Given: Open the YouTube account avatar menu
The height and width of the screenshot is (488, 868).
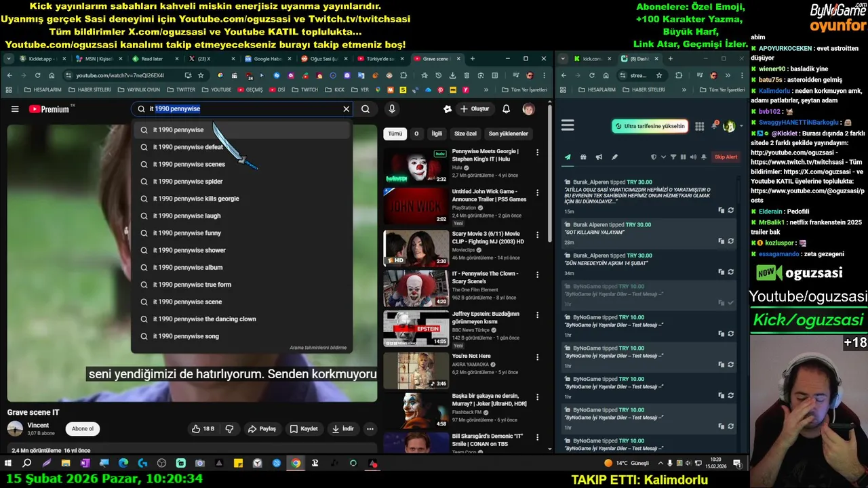Looking at the screenshot, I should [528, 109].
